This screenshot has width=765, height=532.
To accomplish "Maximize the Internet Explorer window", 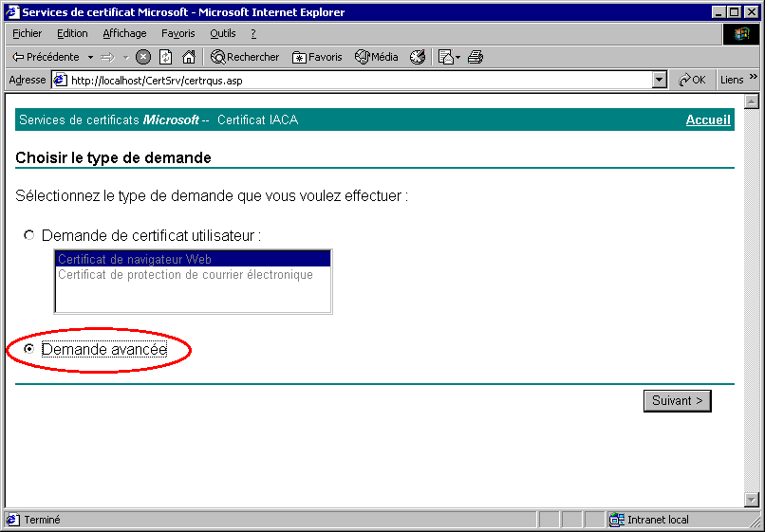I will [x=735, y=12].
